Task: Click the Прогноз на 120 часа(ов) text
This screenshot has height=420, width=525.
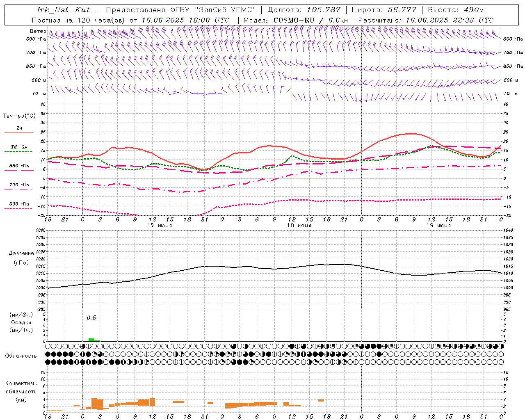Action: [x=79, y=20]
